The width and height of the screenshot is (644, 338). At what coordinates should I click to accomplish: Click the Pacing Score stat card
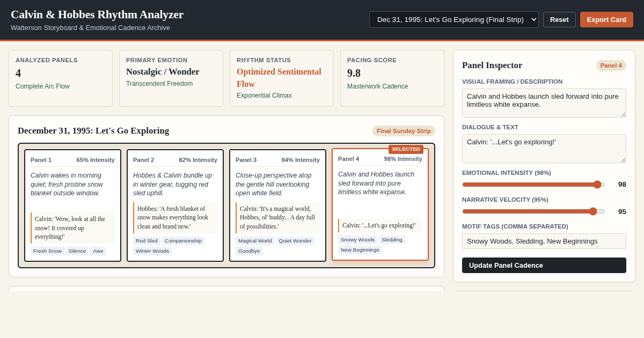pos(392,78)
